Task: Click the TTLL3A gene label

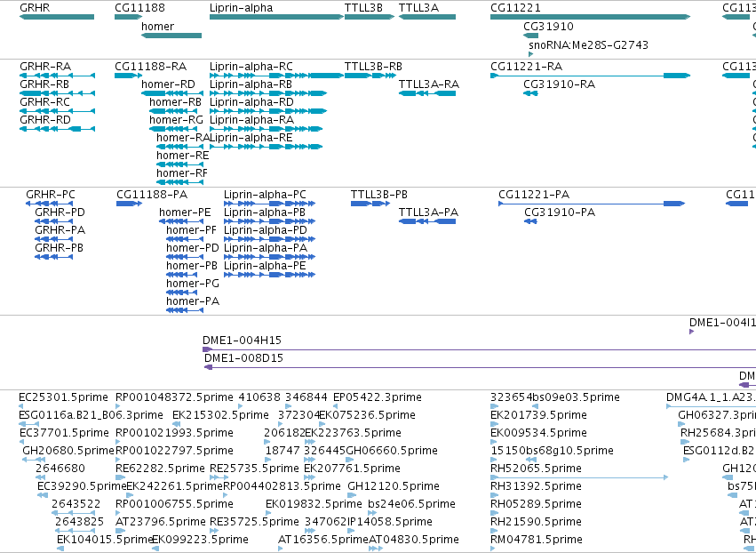Action: tap(418, 8)
